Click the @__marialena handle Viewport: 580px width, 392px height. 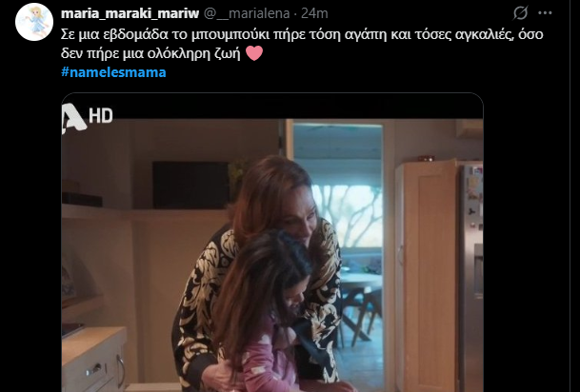pyautogui.click(x=247, y=13)
